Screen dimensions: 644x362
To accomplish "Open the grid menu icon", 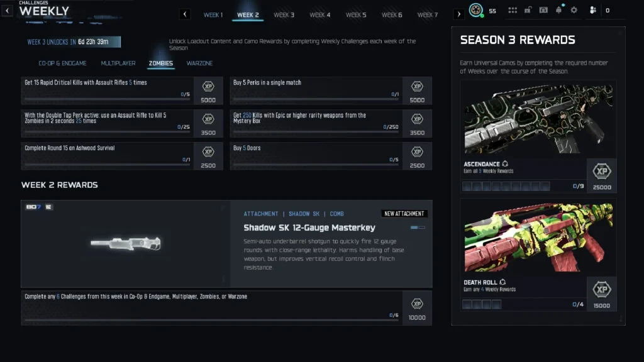I will pos(513,11).
